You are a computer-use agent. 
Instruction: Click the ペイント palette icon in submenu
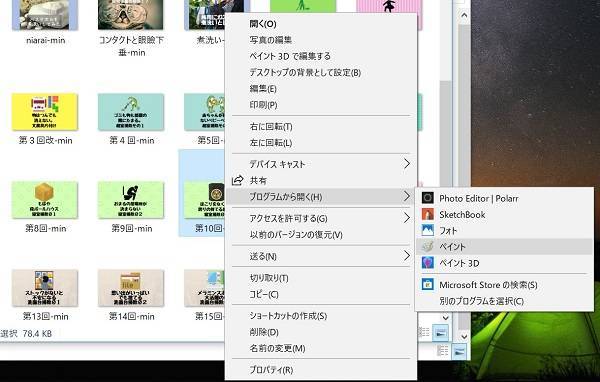pos(427,247)
